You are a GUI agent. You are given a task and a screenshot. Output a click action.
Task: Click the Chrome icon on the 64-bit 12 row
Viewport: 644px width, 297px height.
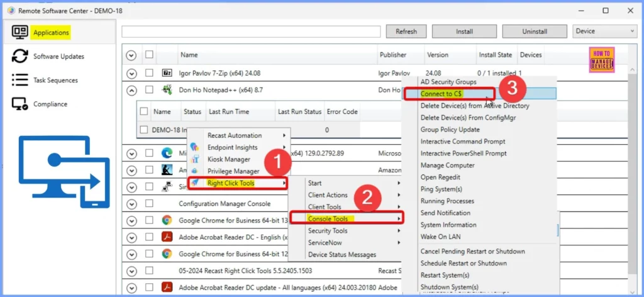167,254
